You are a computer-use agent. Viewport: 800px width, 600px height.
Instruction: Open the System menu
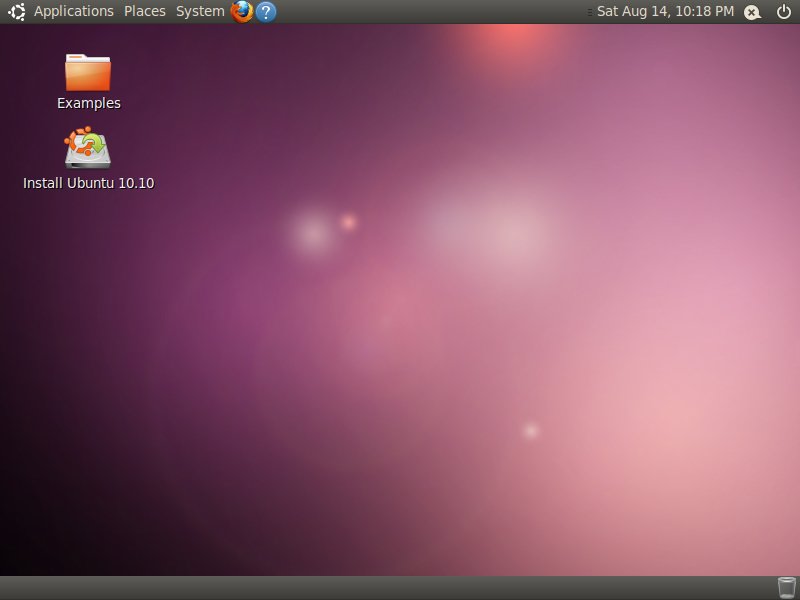coord(200,11)
